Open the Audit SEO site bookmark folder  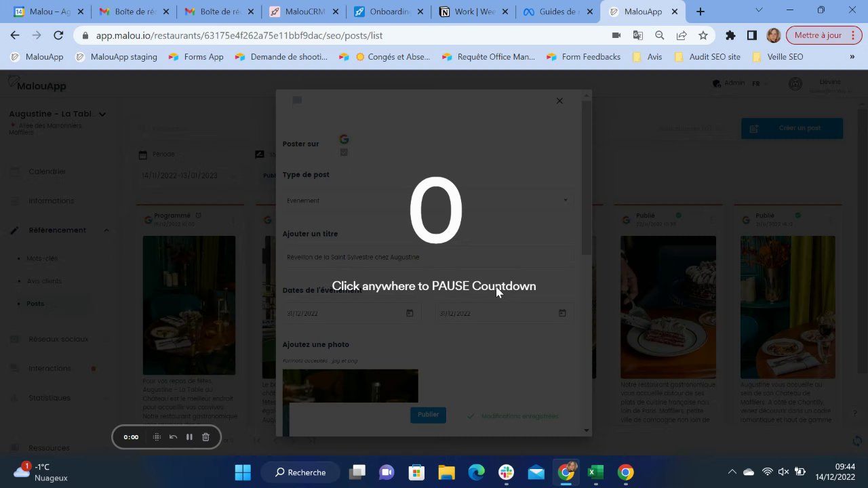click(x=708, y=57)
